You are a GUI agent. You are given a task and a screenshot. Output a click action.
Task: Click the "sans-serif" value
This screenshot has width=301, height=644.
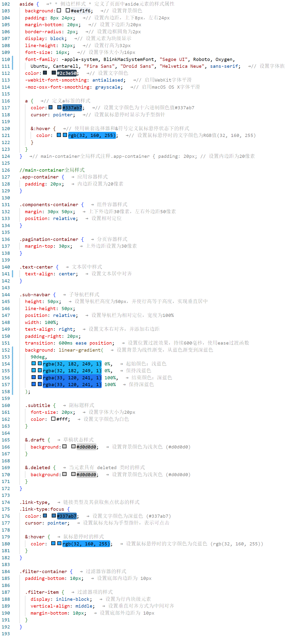click(x=224, y=66)
